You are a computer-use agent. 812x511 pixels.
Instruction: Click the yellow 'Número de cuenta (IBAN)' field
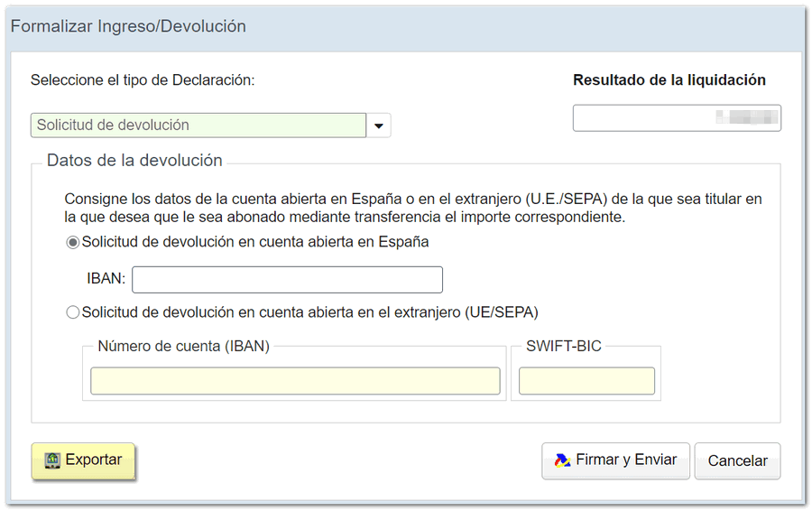(x=295, y=381)
